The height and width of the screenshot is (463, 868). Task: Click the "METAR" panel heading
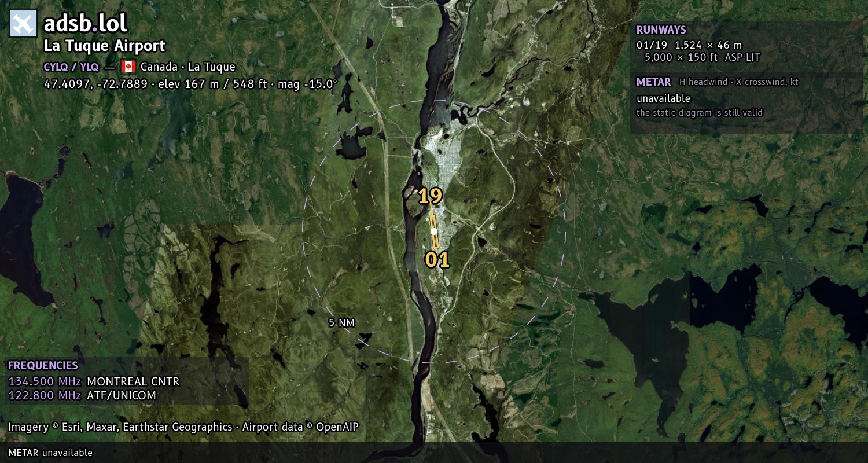653,82
